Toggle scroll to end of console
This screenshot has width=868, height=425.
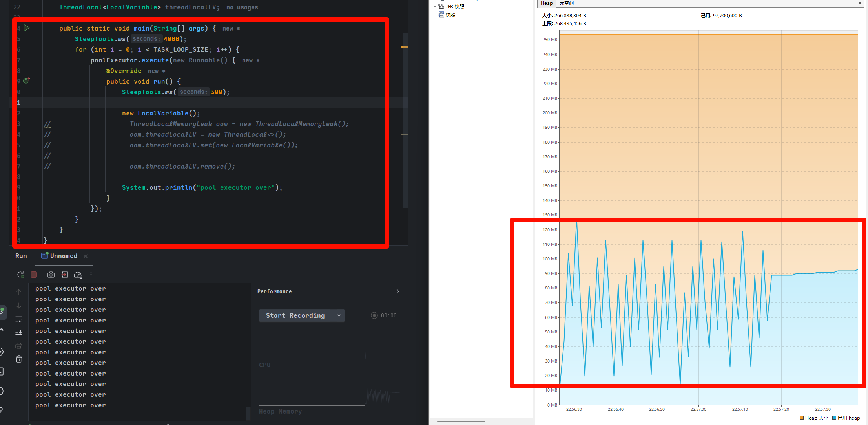pyautogui.click(x=19, y=332)
